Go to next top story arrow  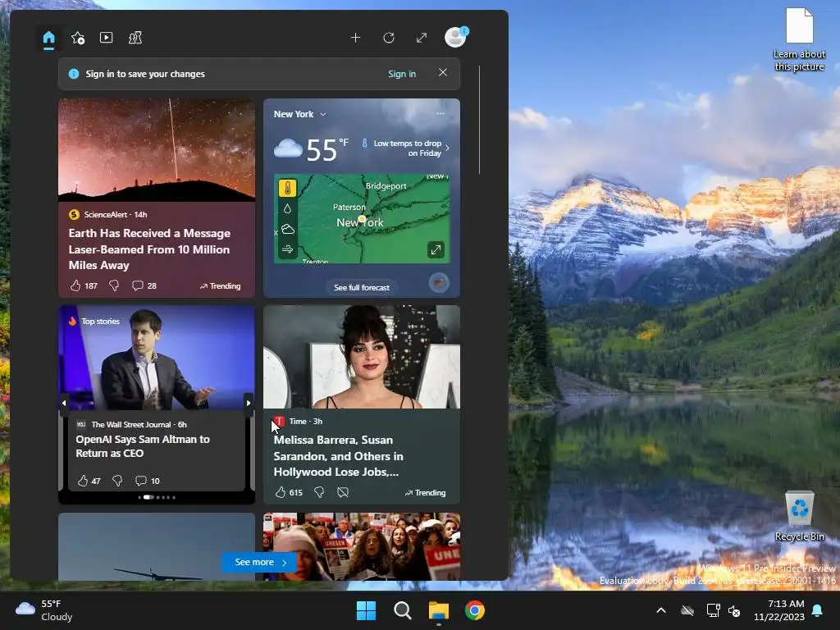(x=249, y=403)
